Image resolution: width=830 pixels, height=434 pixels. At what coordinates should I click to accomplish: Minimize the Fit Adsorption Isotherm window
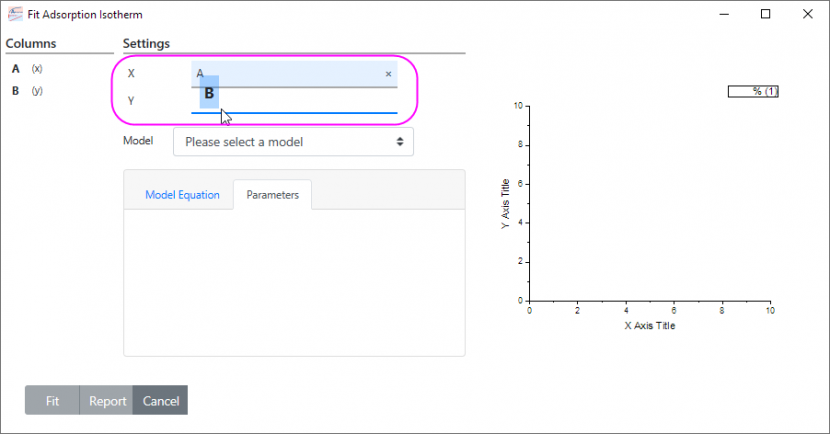(x=724, y=14)
